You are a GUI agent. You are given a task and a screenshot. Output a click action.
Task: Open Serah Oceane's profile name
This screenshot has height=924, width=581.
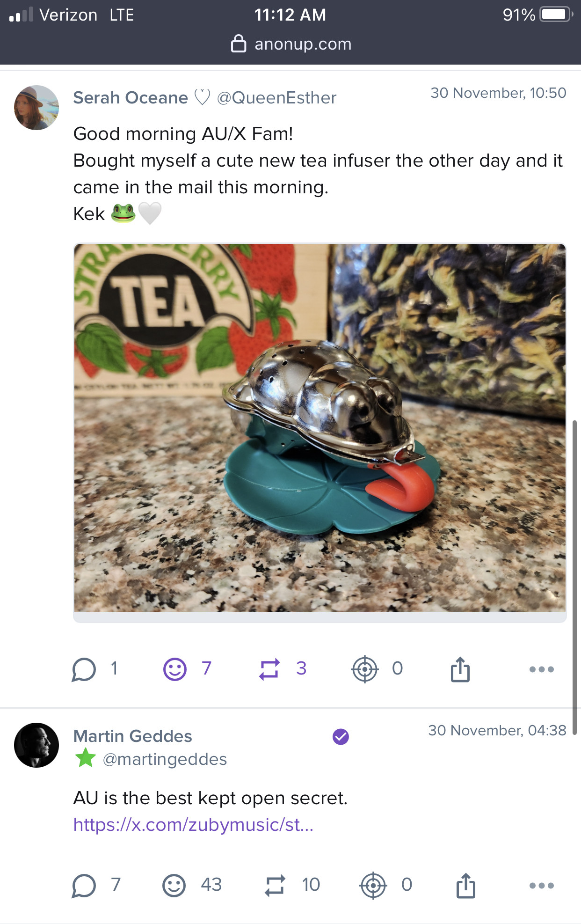click(x=131, y=98)
